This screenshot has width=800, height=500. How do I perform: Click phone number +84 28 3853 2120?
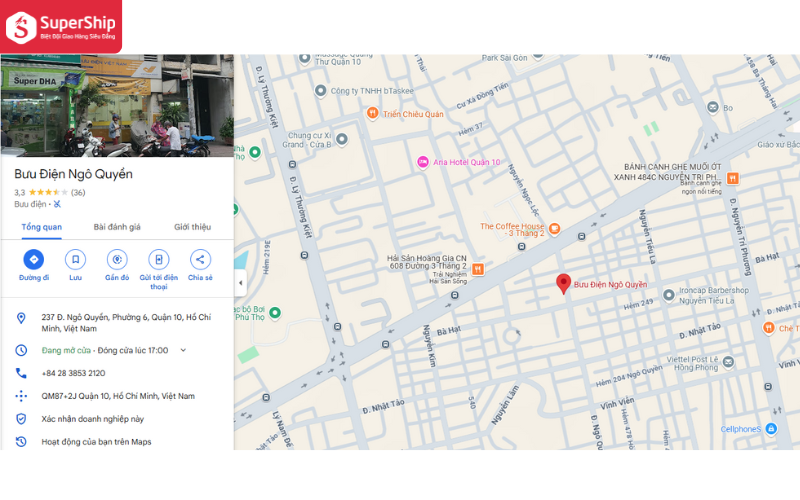tap(73, 373)
